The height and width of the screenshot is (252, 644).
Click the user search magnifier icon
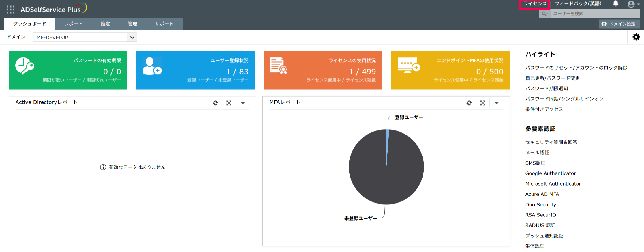[x=544, y=14]
